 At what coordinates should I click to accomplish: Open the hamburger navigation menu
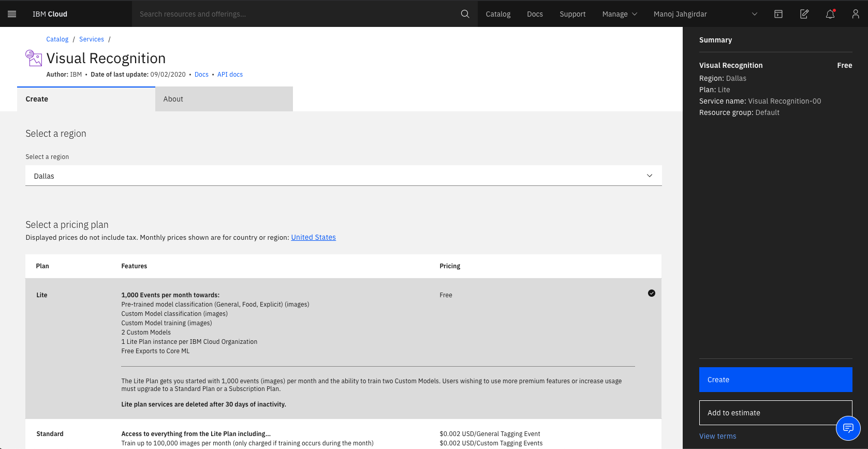pos(12,14)
